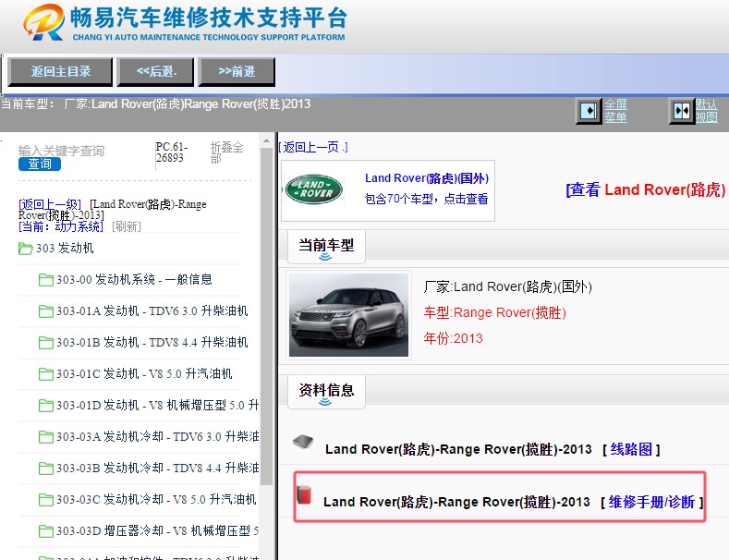Click 车型:Range Rover(揽胜) text

tap(494, 312)
